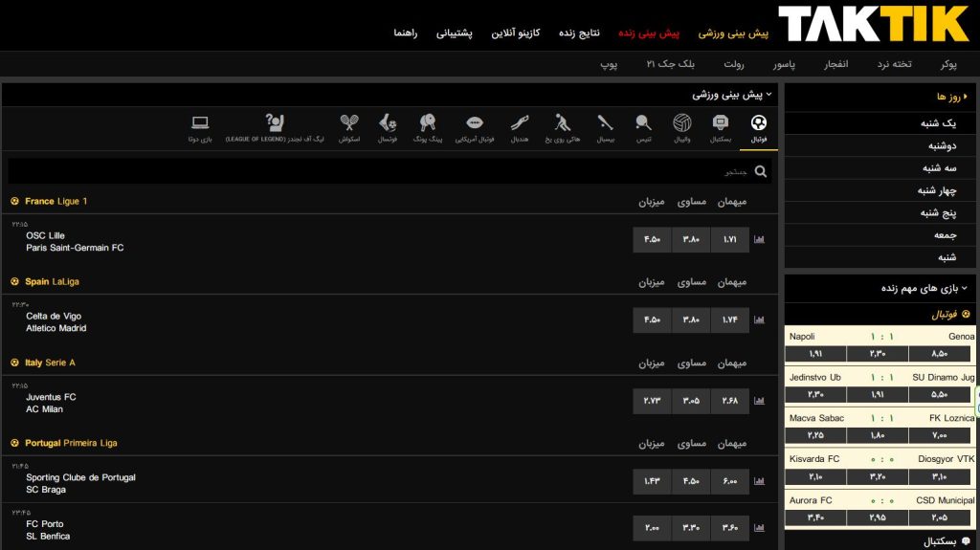Open the پوکر poker game link
The width and height of the screenshot is (980, 550).
948,64
